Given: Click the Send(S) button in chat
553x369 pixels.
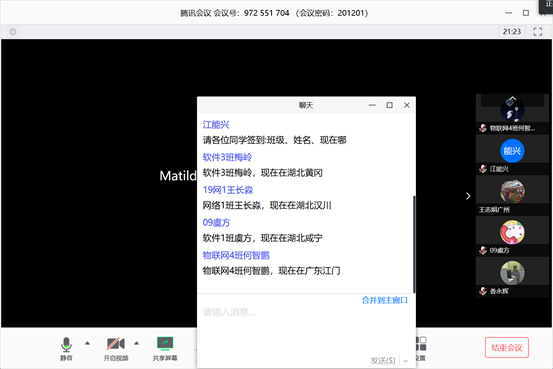Looking at the screenshot, I should click(x=383, y=361).
